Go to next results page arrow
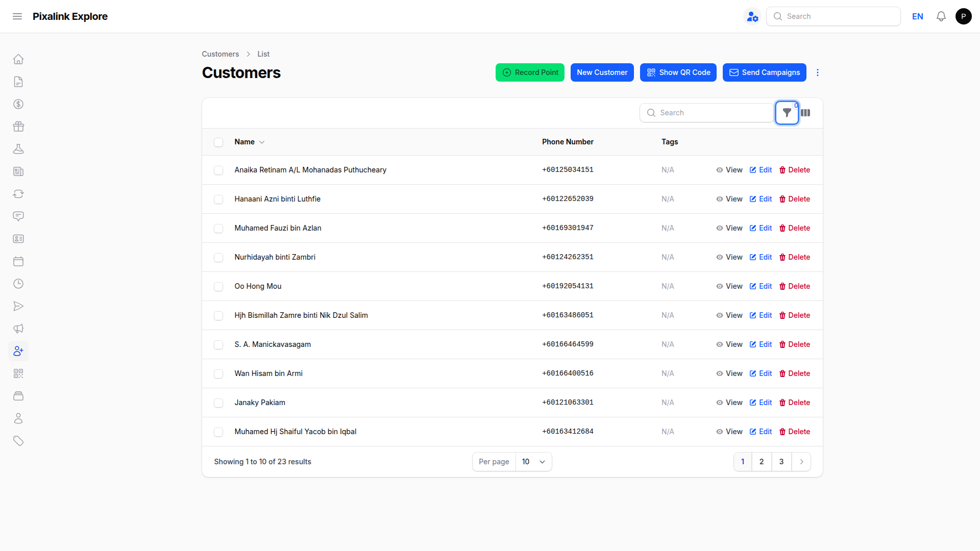The width and height of the screenshot is (980, 551). click(801, 462)
